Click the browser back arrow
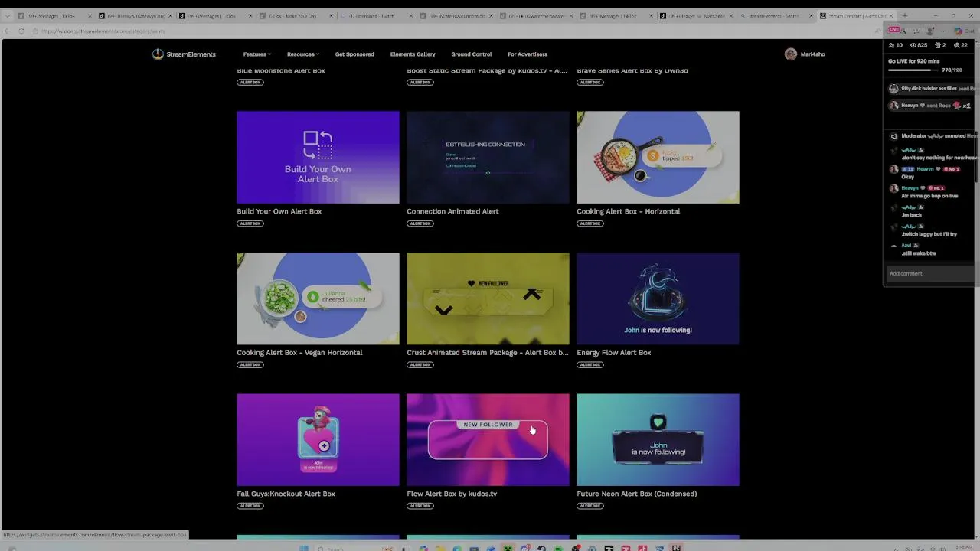Screen dimensions: 980x551 [x=8, y=31]
